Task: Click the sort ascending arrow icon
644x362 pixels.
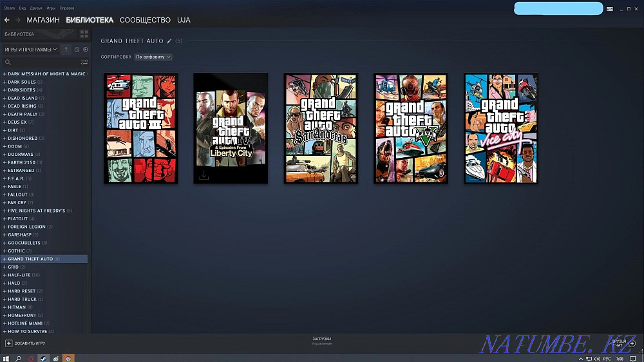Action: (x=66, y=50)
